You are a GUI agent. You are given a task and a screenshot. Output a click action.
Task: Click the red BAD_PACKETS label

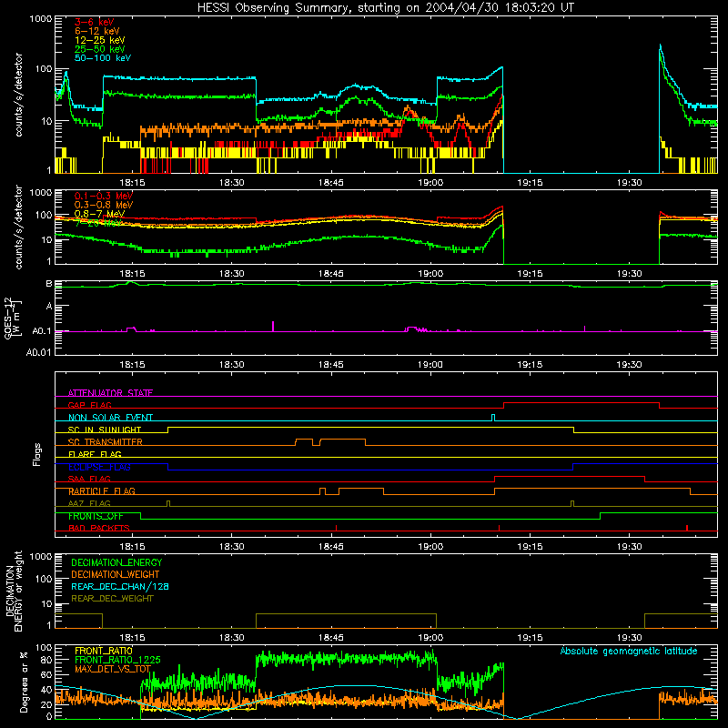click(x=98, y=528)
